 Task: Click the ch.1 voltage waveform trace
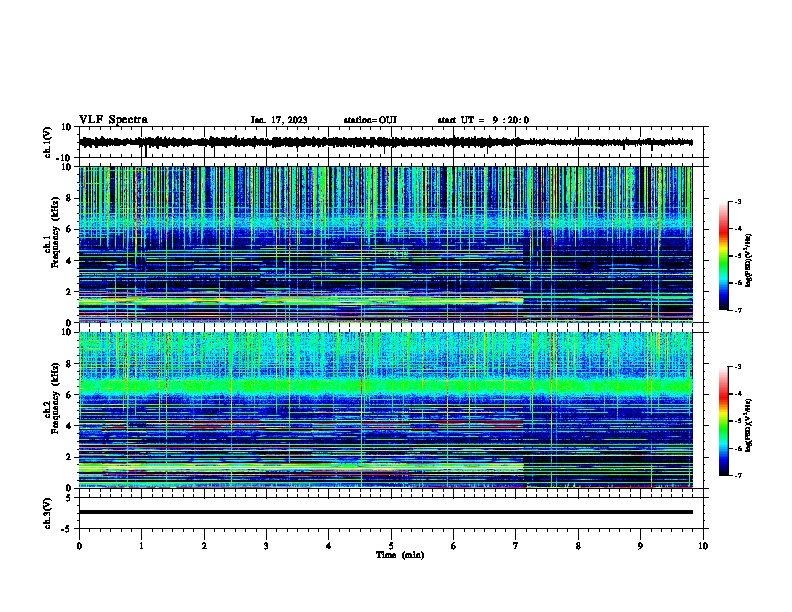386,142
